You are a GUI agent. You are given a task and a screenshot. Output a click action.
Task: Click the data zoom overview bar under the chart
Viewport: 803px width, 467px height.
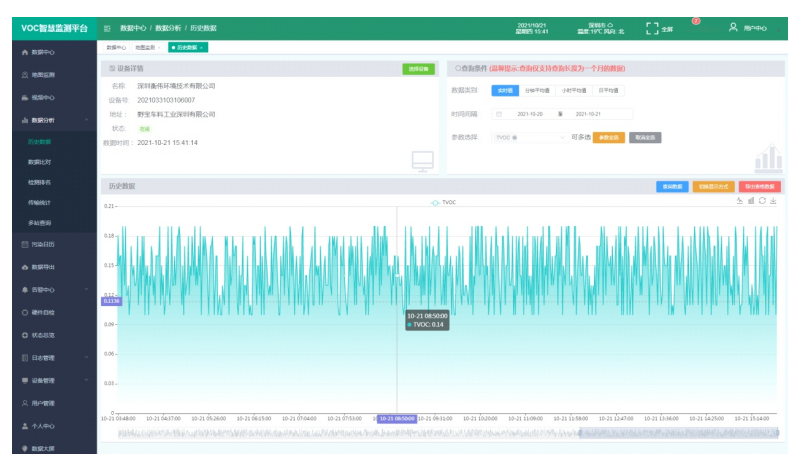click(448, 433)
